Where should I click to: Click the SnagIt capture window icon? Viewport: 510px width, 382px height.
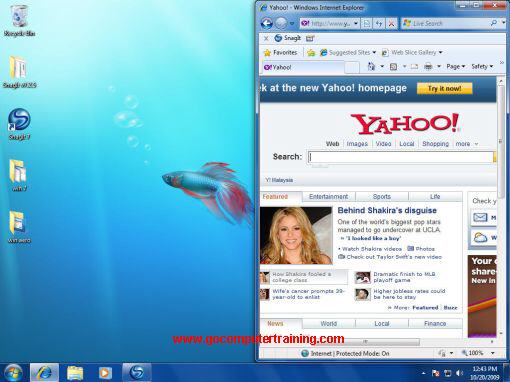coord(310,38)
